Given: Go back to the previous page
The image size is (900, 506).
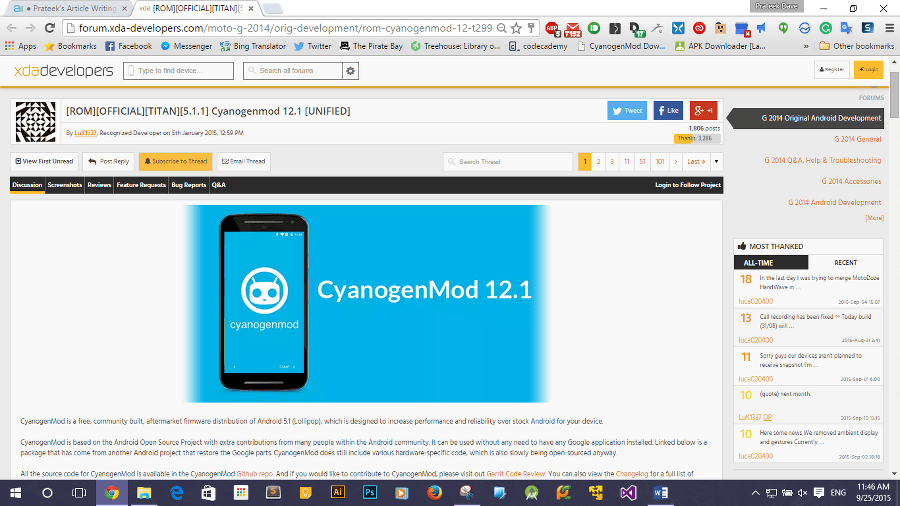Looking at the screenshot, I should tap(11, 28).
